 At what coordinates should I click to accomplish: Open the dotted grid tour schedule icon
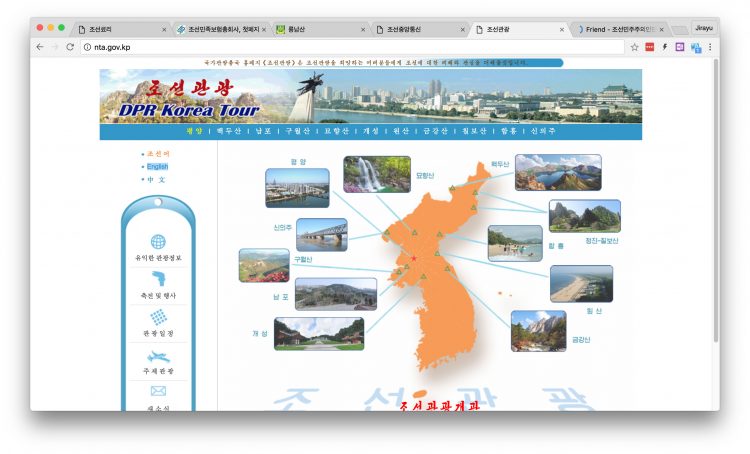(x=158, y=317)
